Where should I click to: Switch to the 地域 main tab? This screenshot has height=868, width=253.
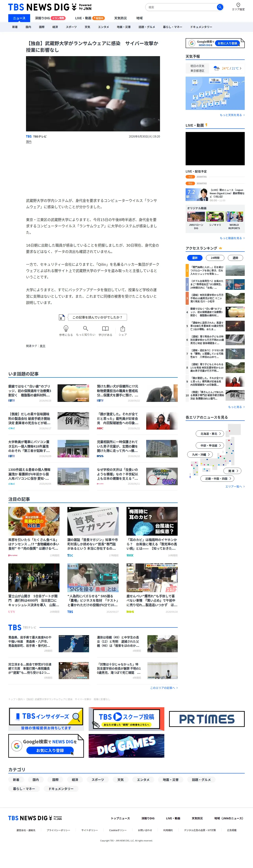point(140,18)
